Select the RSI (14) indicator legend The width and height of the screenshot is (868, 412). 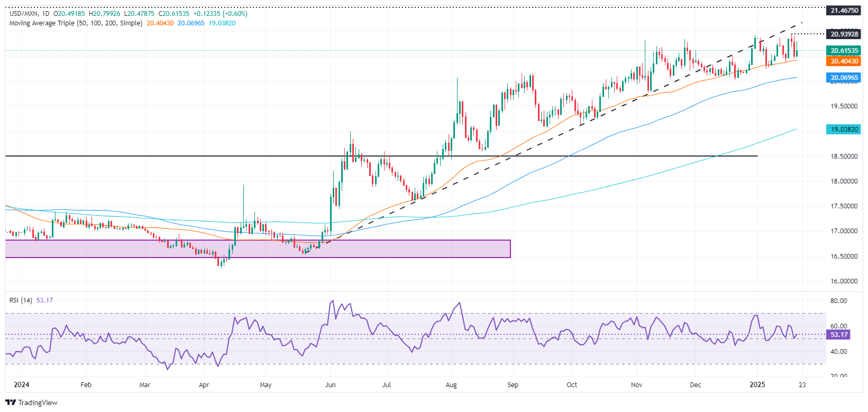(21, 300)
